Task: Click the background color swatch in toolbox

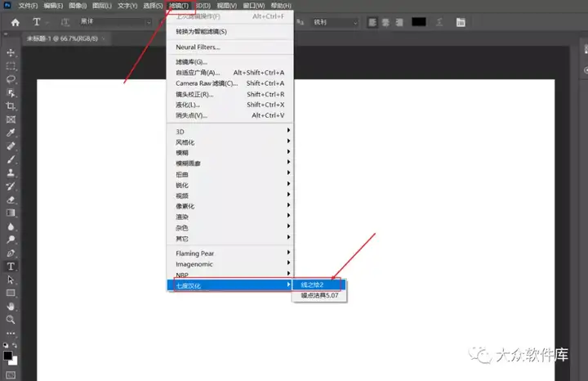Action: point(15,362)
